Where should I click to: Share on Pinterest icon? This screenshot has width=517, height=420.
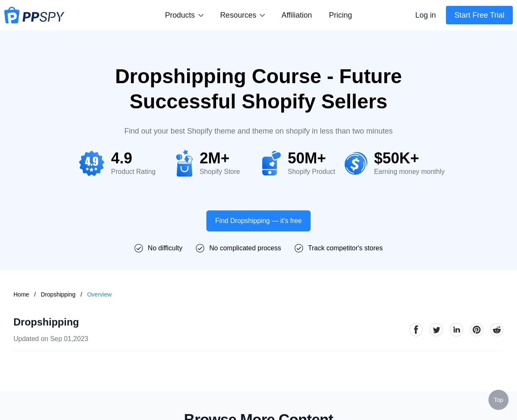coord(477,330)
